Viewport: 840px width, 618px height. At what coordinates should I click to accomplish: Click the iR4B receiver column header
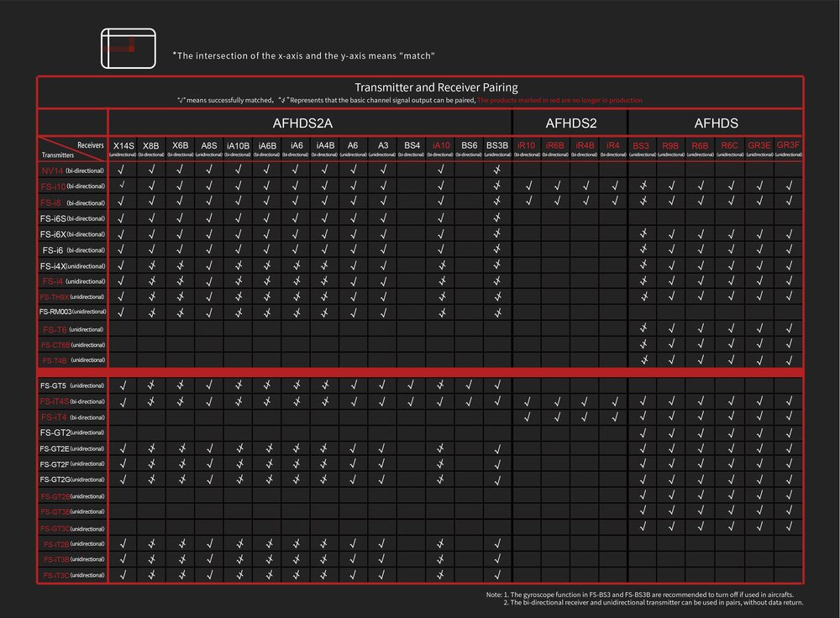[585, 149]
